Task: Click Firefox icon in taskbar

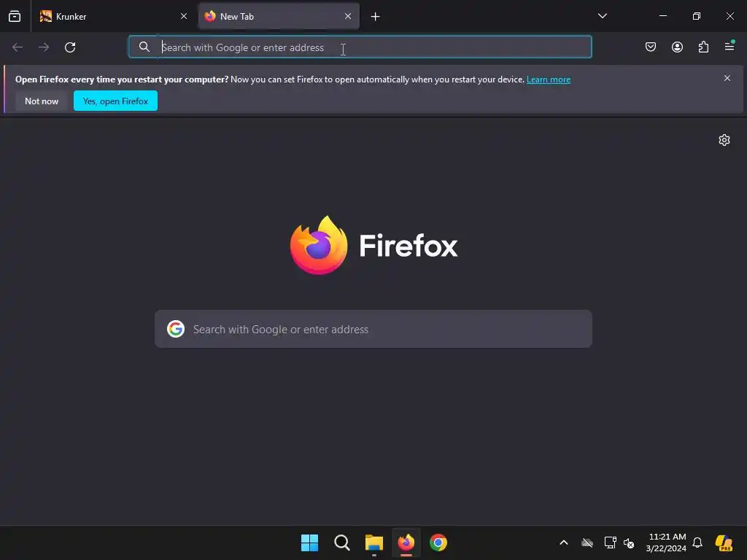Action: (406, 542)
